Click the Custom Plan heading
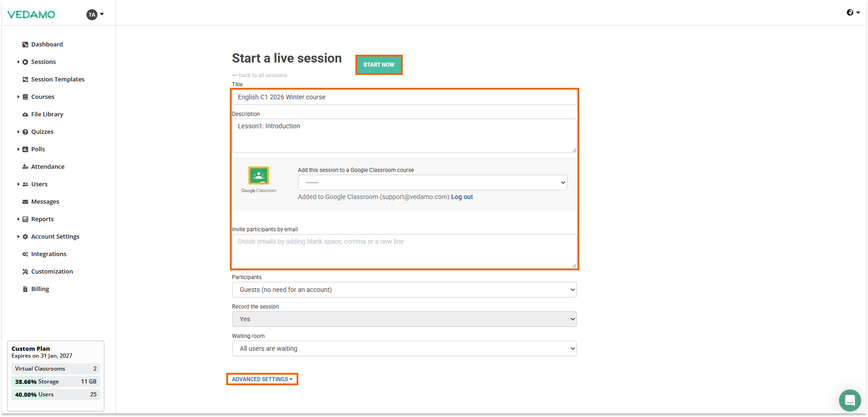Image resolution: width=868 pixels, height=417 pixels. point(31,348)
